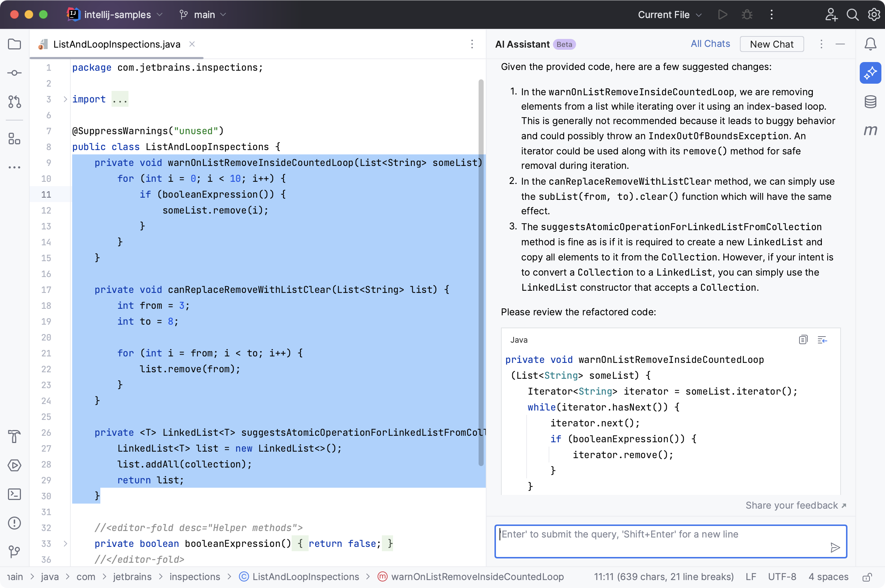Viewport: 885px width, 588px height.
Task: Close the ListAndLoopInspections.java tab
Action: [192, 44]
